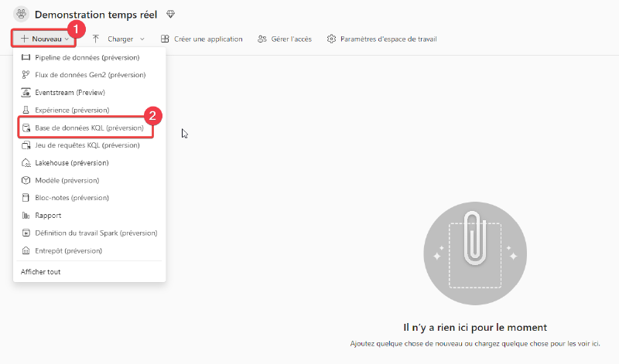This screenshot has height=364, width=619.
Task: Open Gérer l'accès
Action: [x=285, y=39]
